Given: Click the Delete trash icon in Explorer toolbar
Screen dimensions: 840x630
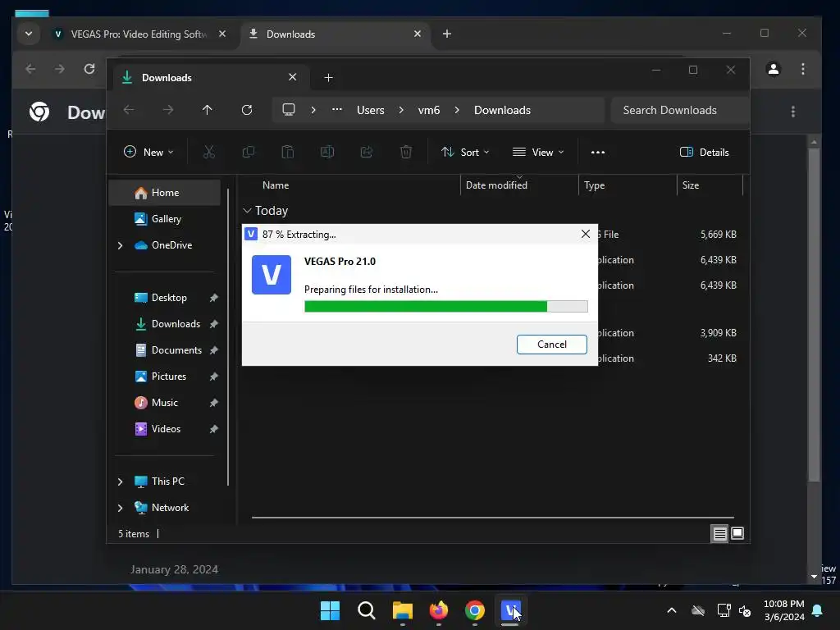Looking at the screenshot, I should point(406,152).
